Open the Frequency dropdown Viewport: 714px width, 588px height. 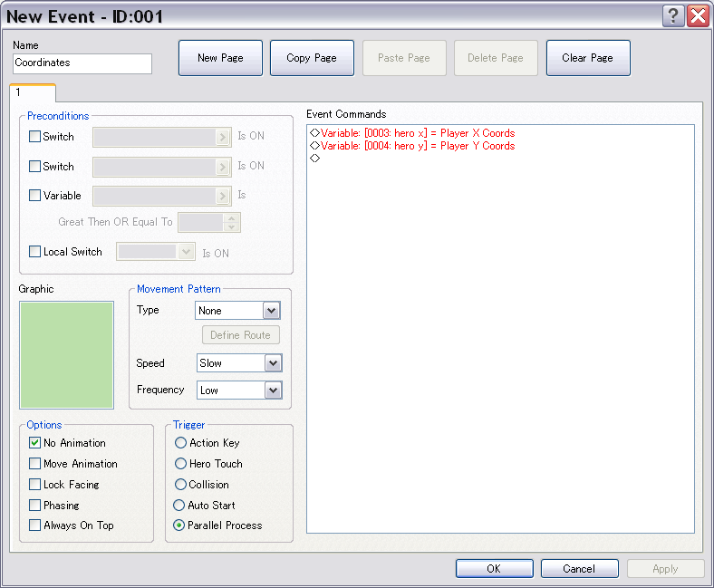pyautogui.click(x=273, y=390)
